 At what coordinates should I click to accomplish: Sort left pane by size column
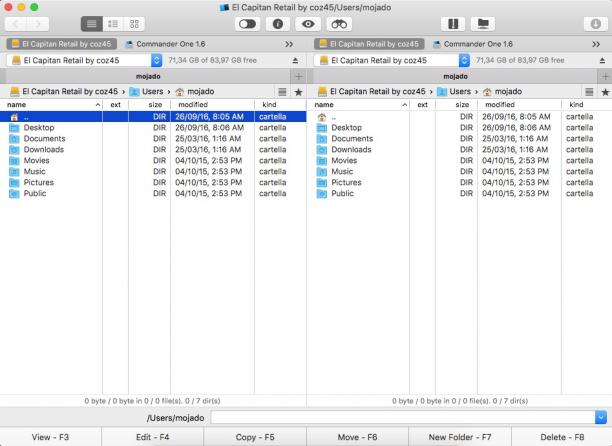(x=149, y=105)
